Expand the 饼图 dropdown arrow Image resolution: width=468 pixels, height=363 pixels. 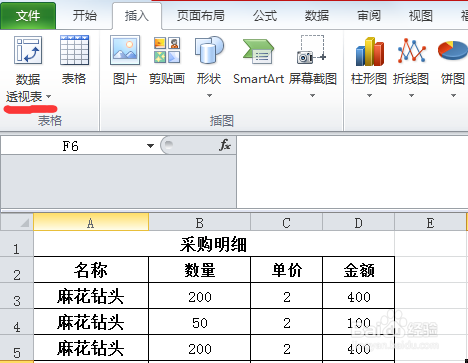(x=453, y=96)
